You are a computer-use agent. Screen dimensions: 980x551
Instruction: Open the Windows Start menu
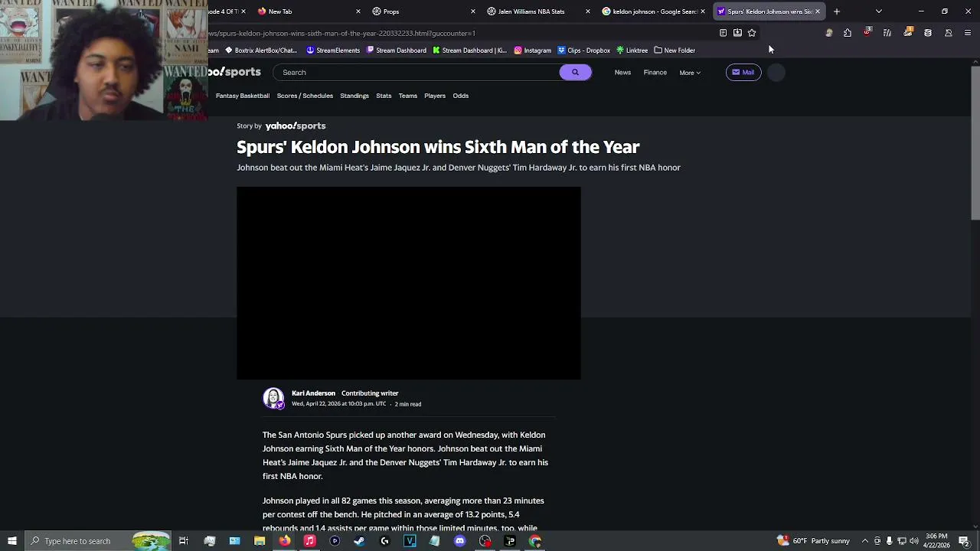pos(11,541)
